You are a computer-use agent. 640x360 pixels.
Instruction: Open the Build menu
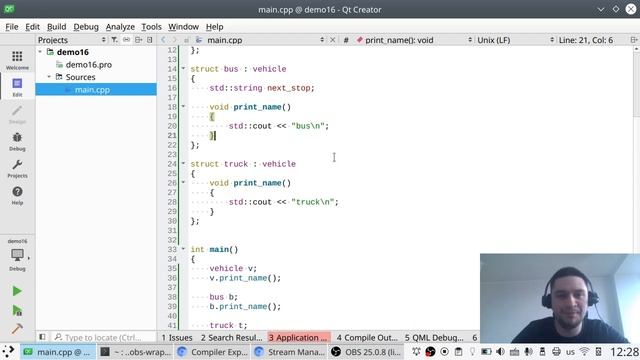coord(56,27)
